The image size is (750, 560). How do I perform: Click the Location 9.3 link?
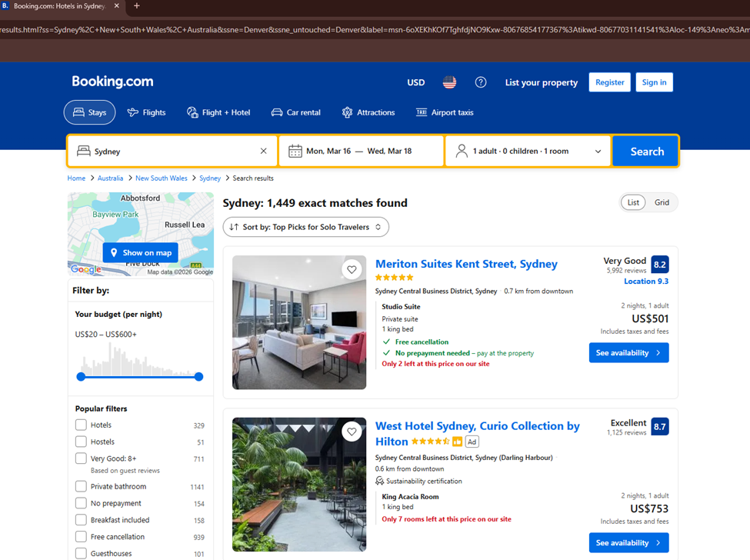point(645,282)
